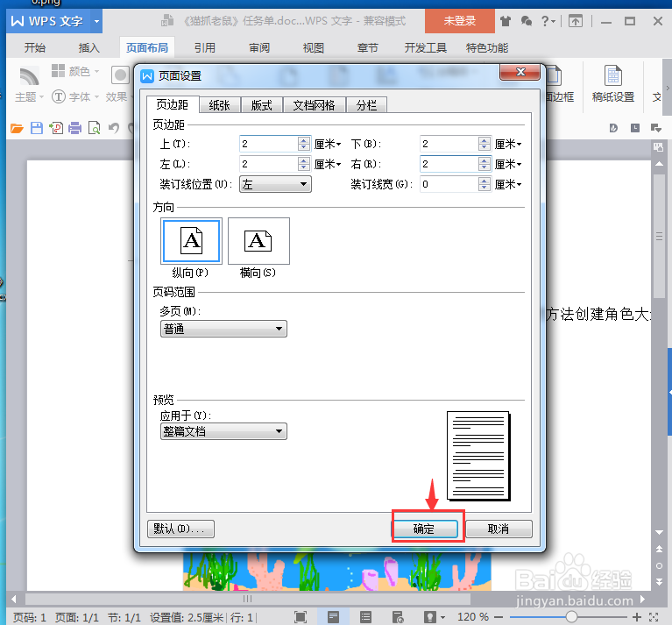Click the 取消 cancel button
This screenshot has width=672, height=625.
(499, 529)
